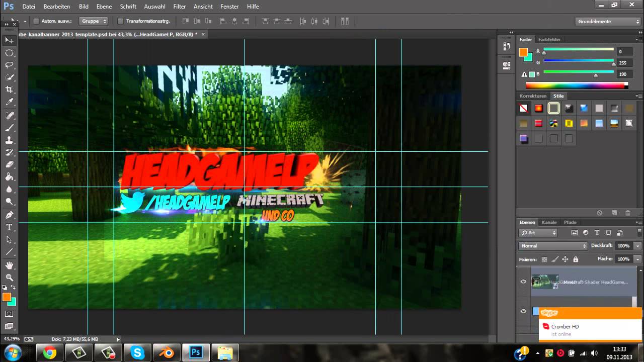Screen dimensions: 644x362
Task: Click the orange foreground color swatch
Action: point(7,297)
